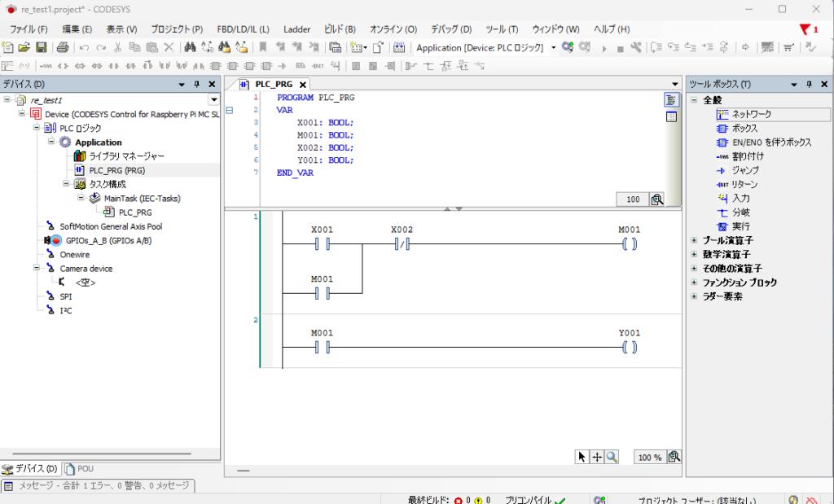The height and width of the screenshot is (504, 834).
Task: Click the Print icon in the toolbar
Action: [62, 48]
